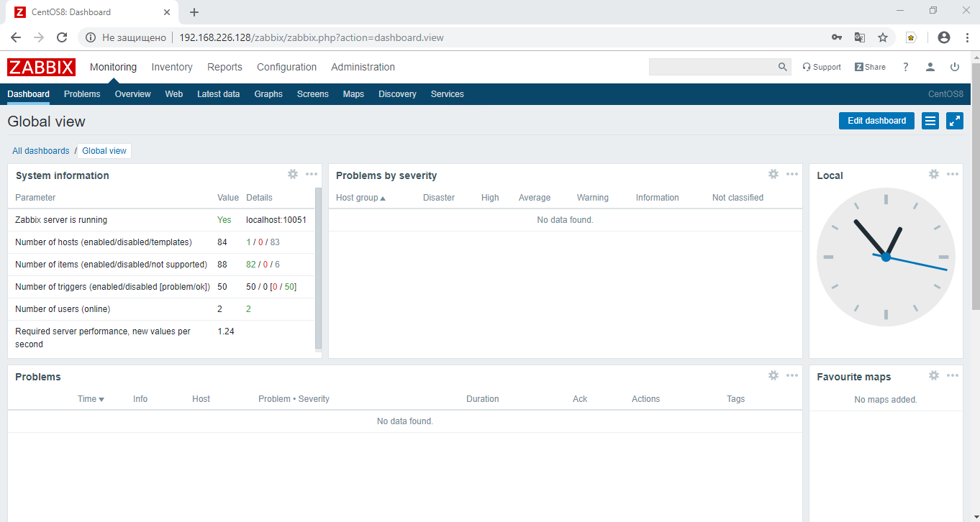Go to the Maps tab

coord(353,94)
